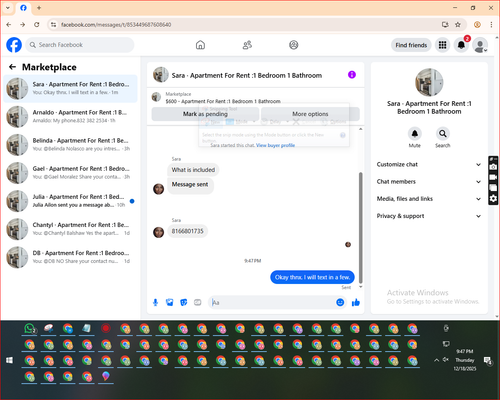The height and width of the screenshot is (400, 500).
Task: Open the browser's three-dot menu
Action: point(491,25)
